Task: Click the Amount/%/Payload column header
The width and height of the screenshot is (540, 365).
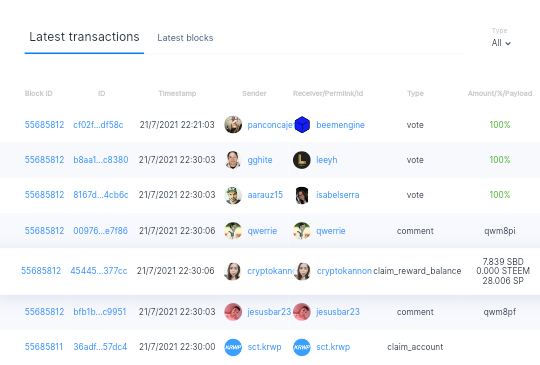Action: [500, 93]
